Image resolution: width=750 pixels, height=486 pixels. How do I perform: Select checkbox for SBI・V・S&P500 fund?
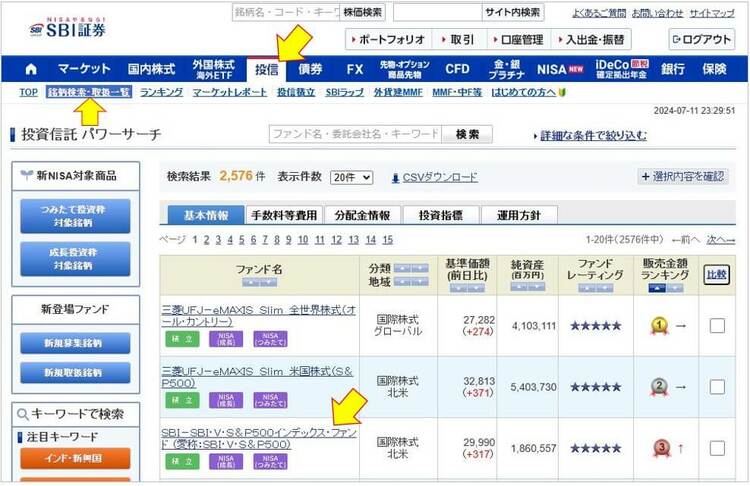pos(717,448)
